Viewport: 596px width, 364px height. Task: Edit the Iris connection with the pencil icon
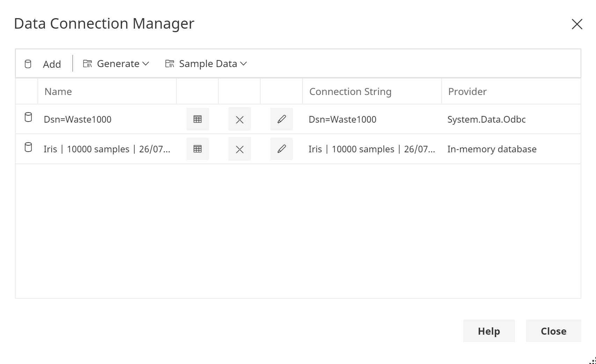281,149
